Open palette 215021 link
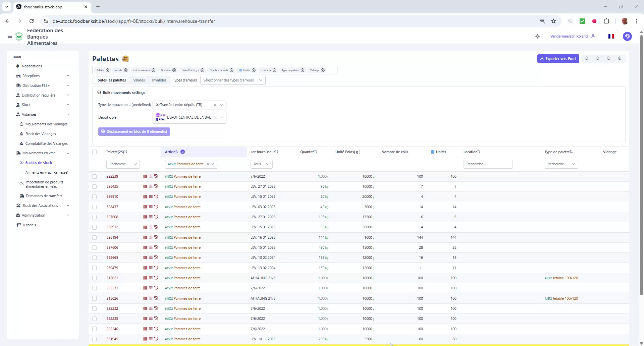The height and width of the screenshot is (346, 644). 112,278
